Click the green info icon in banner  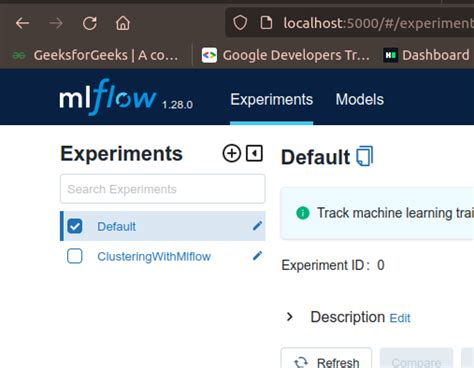(x=303, y=213)
